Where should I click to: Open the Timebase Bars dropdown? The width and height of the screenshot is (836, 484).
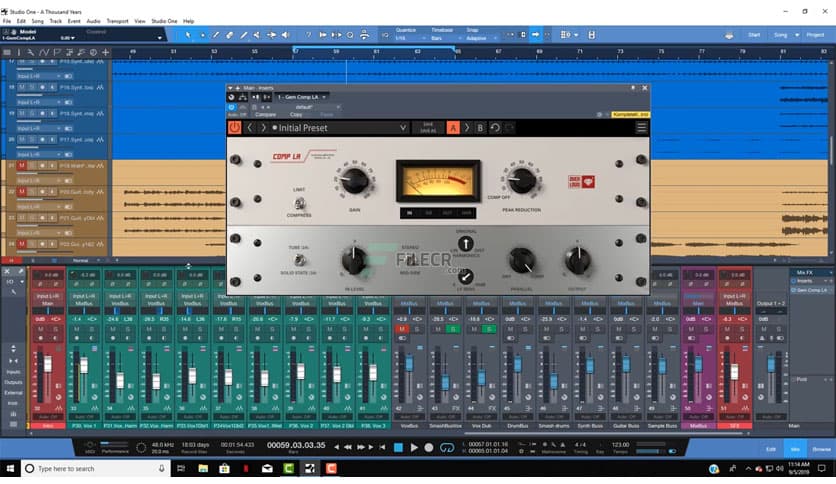click(446, 38)
